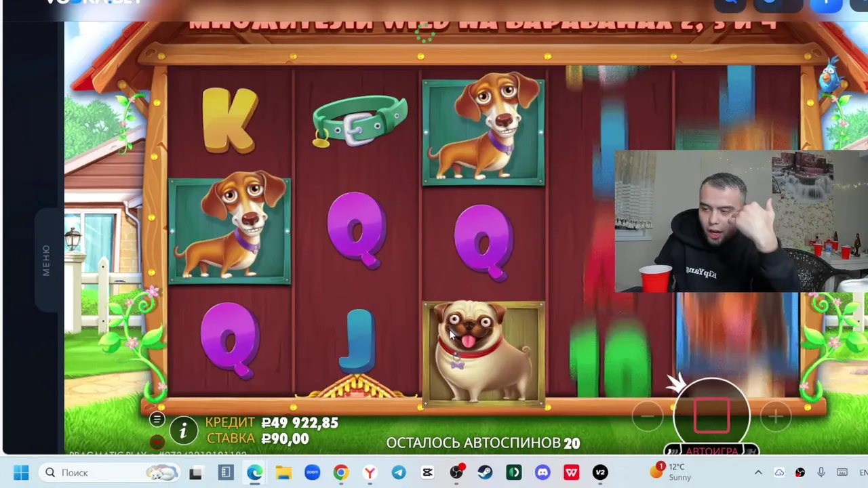The image size is (868, 488).
Task: Decrease the bet with the minus button
Action: tap(648, 416)
